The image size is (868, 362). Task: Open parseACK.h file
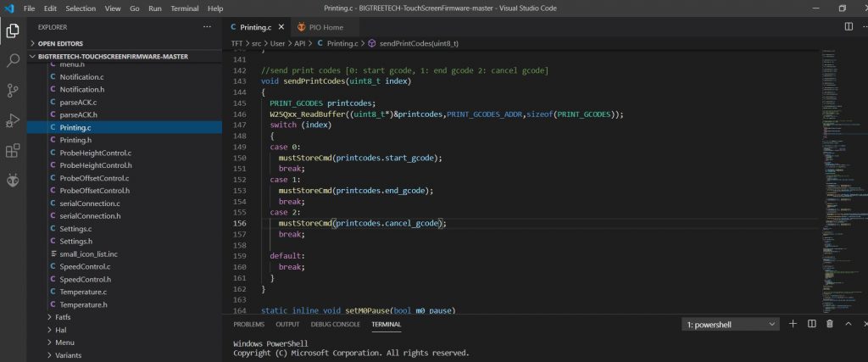[x=125, y=114]
